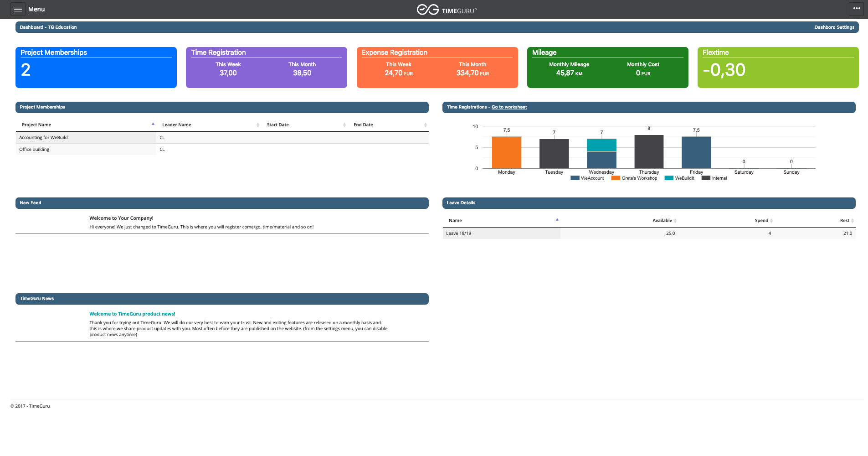
Task: Click the TimeGuru logo in header
Action: (447, 10)
